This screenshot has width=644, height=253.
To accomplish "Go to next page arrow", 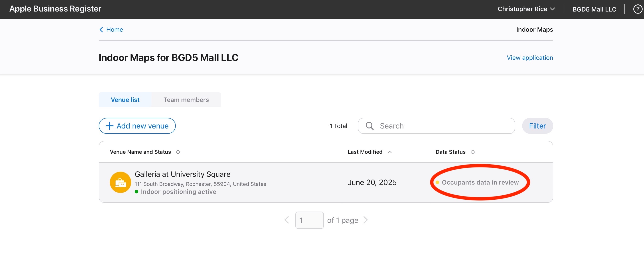I will (x=365, y=220).
